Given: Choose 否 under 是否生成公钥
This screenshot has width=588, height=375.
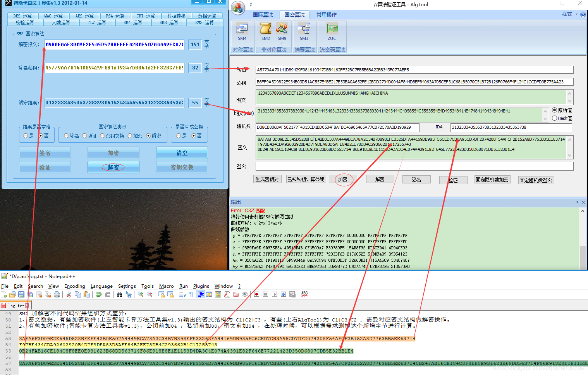Looking at the screenshot, I should [196, 136].
